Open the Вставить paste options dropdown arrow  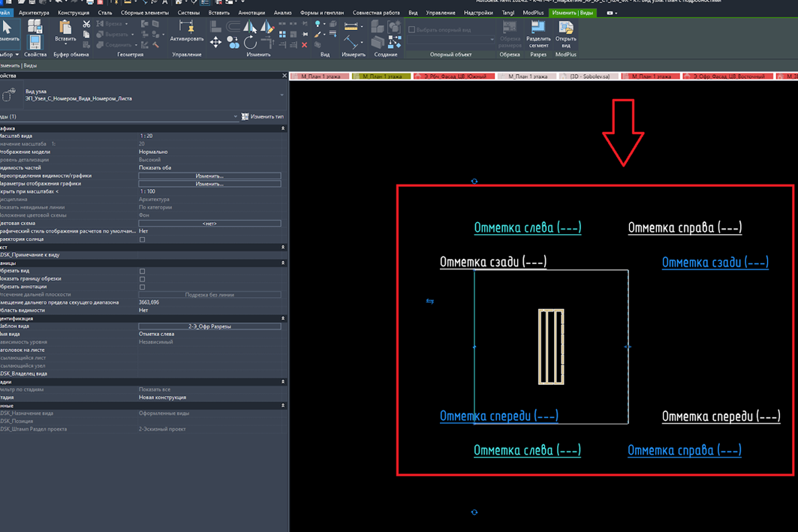coord(65,44)
